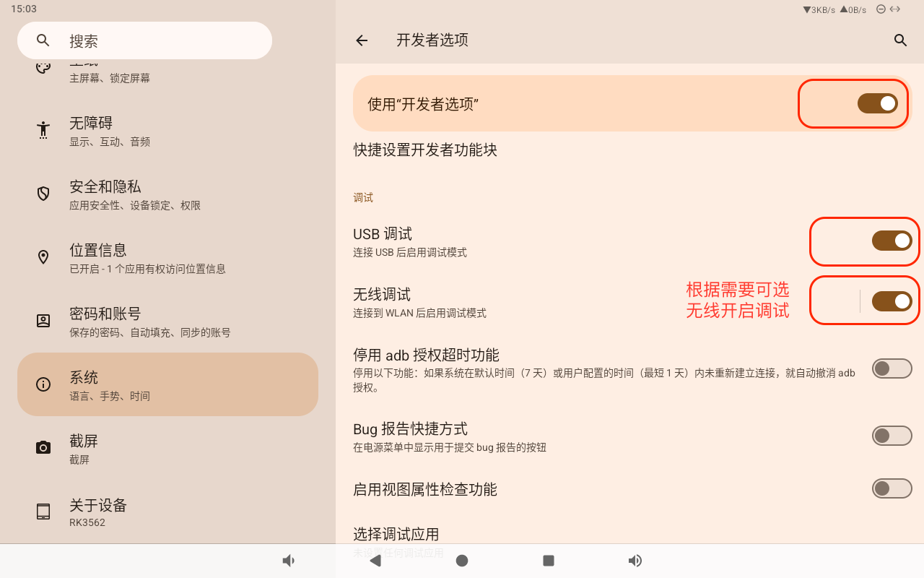924x578 pixels.
Task: Turn off USB 调试 debugging
Action: (892, 241)
